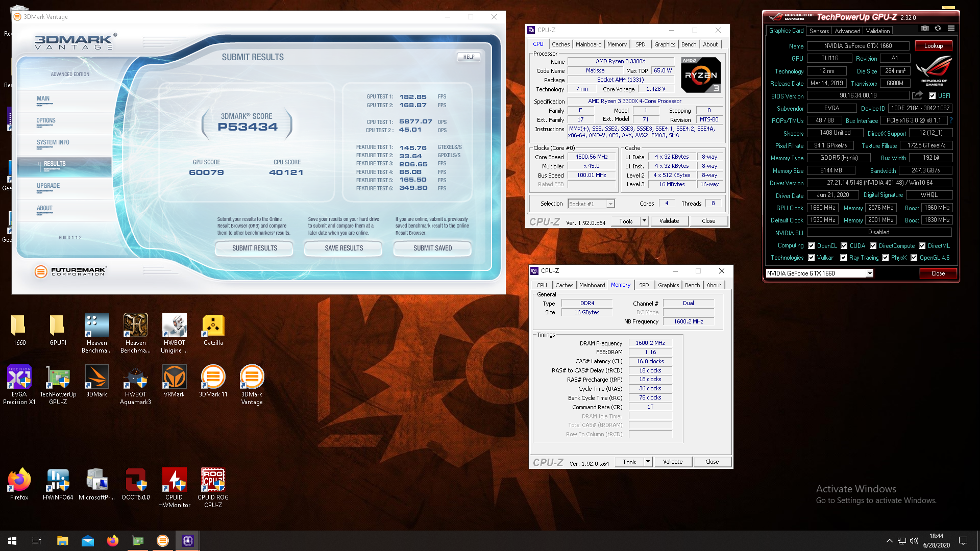Click SUBMIT SAVED button in Vantage
980x551 pixels.
[x=432, y=248]
